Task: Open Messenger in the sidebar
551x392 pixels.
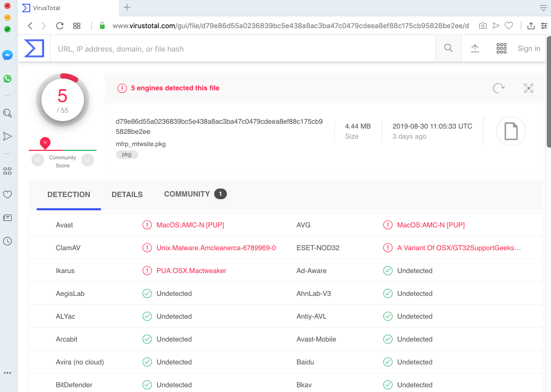Action: [7, 55]
